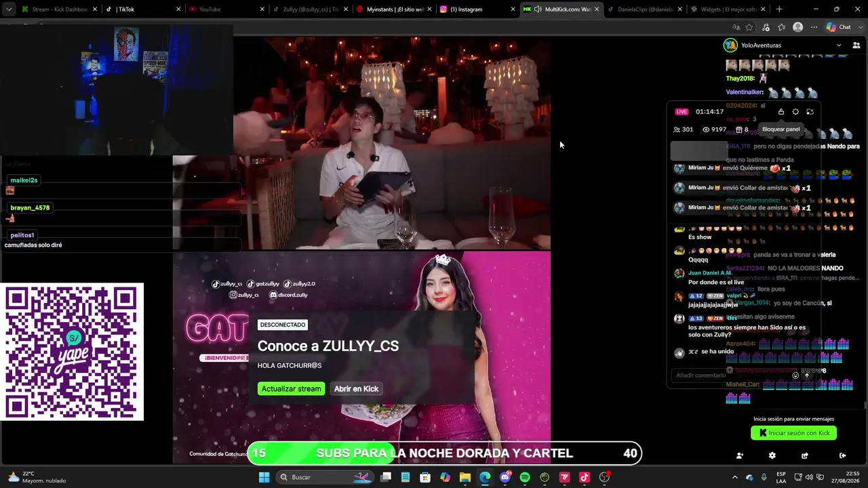
Task: Open MultiKick chat settings gear
Action: click(x=772, y=455)
